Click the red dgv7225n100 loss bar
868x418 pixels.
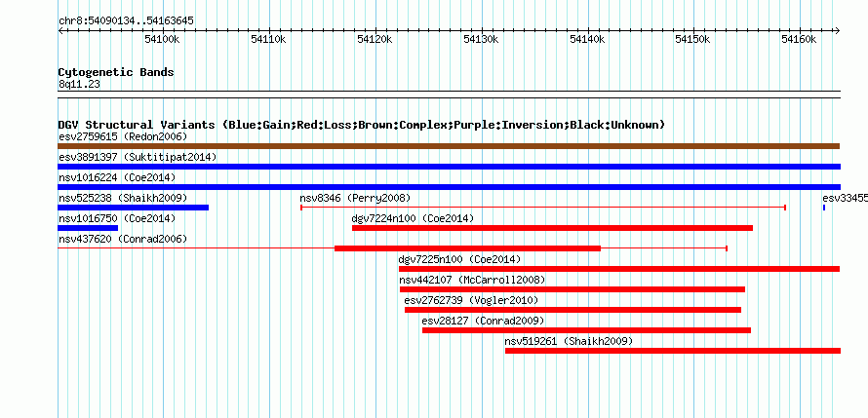coord(619,269)
